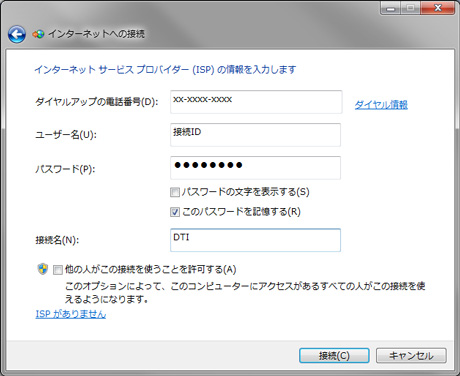Image resolution: width=460 pixels, height=376 pixels.
Task: Click the インターネットへの接続 title text
Action: tap(97, 34)
